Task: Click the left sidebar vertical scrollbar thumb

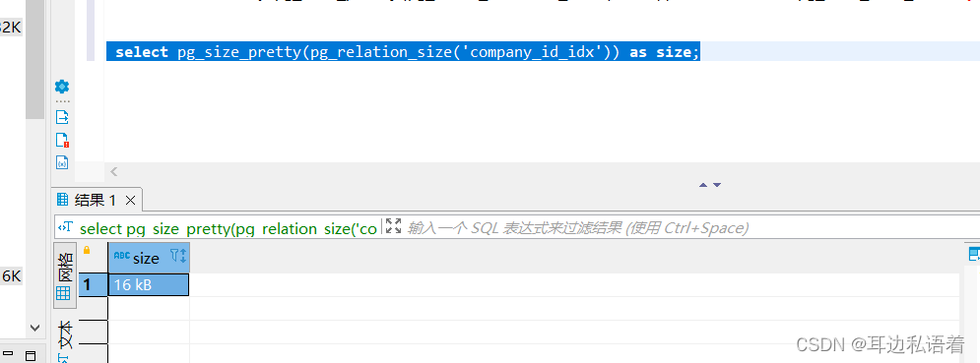Action: [35, 59]
